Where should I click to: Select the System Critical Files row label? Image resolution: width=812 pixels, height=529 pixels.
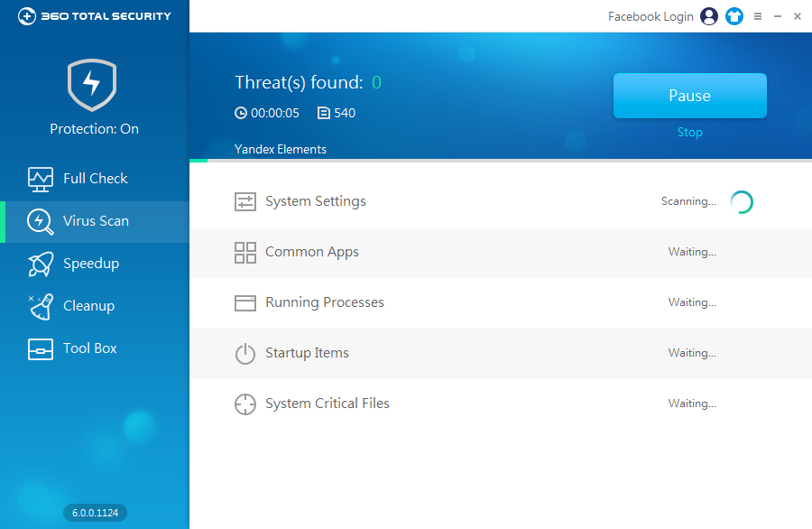pyautogui.click(x=328, y=404)
